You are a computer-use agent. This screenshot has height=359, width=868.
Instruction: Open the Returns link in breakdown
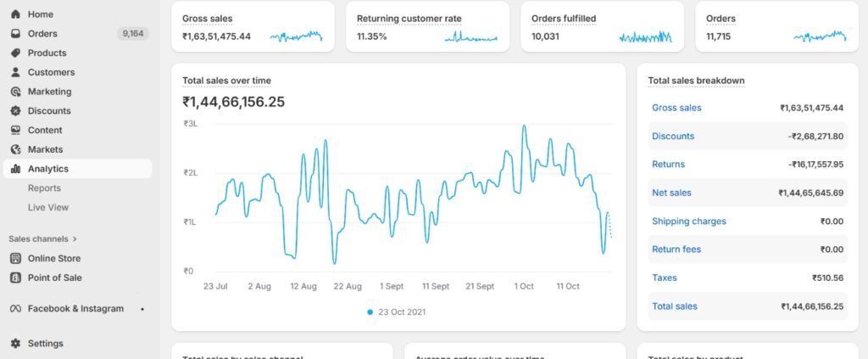668,165
